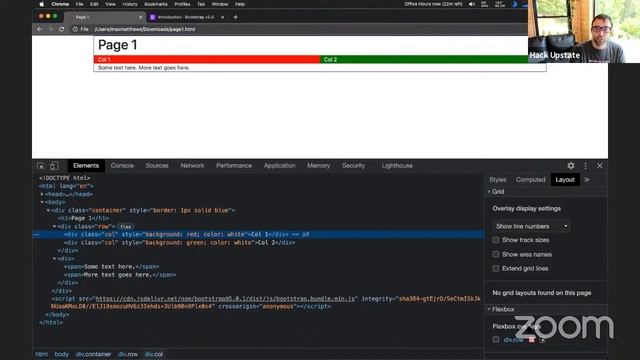Expand the head element in DOM tree
Screen dimensions: 640x360
(x=42, y=194)
